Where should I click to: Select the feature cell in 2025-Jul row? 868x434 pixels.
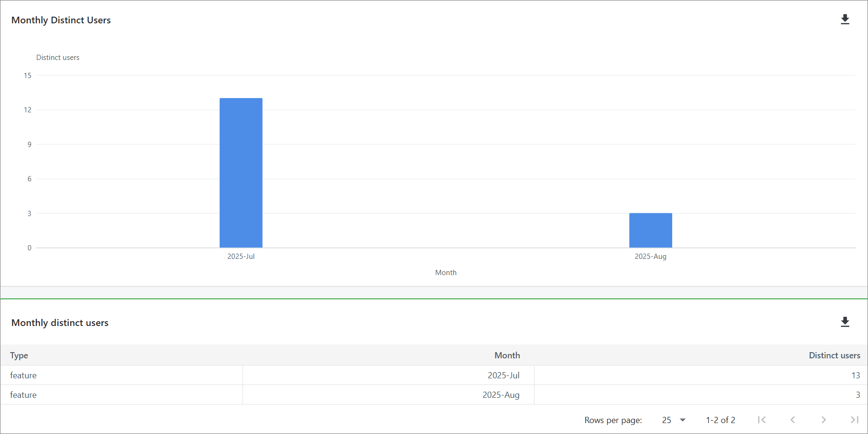click(121, 375)
